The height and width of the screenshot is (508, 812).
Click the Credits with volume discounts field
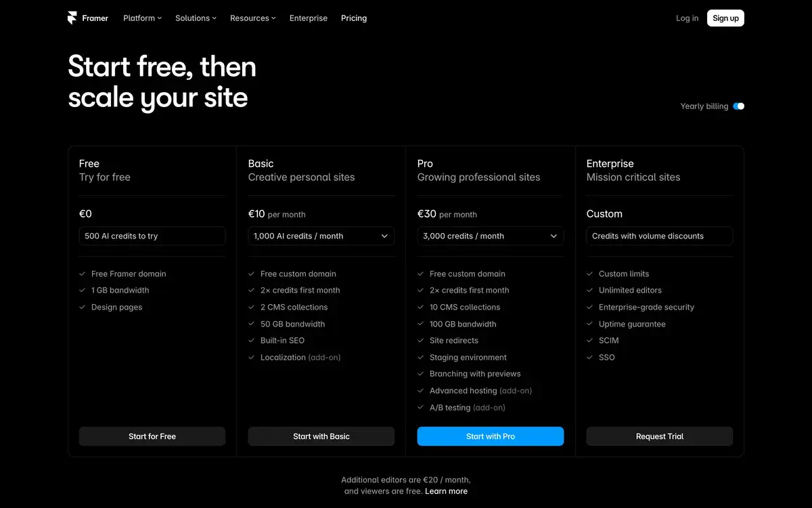pos(660,236)
